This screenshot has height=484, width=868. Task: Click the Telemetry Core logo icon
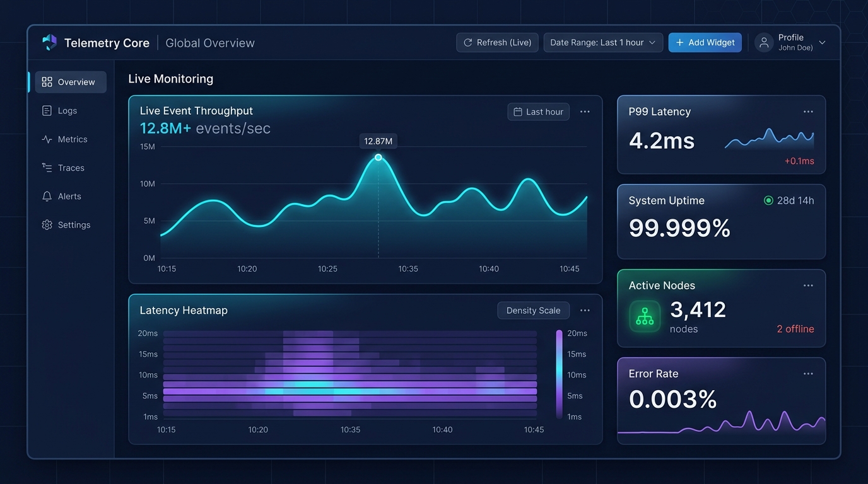49,42
